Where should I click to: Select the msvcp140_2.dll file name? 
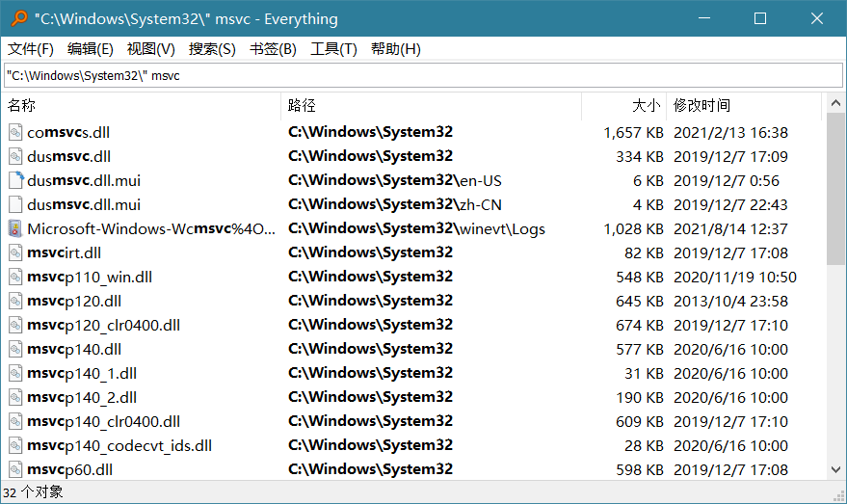(x=82, y=398)
